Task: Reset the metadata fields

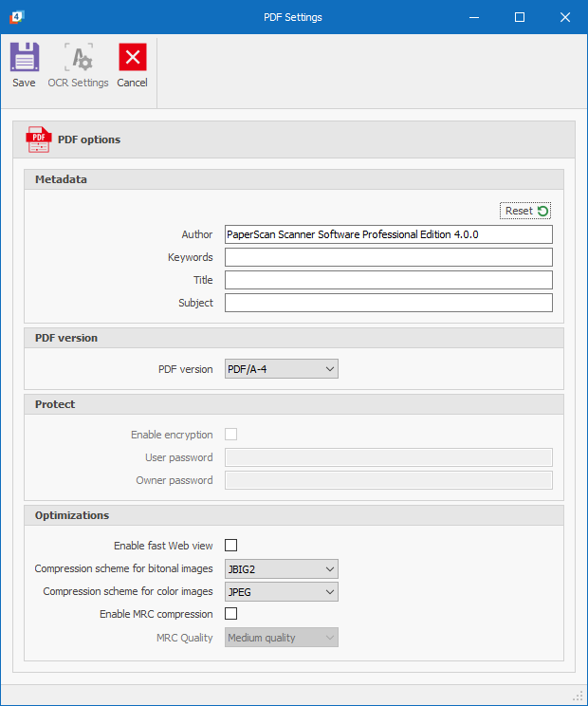Action: pos(525,211)
